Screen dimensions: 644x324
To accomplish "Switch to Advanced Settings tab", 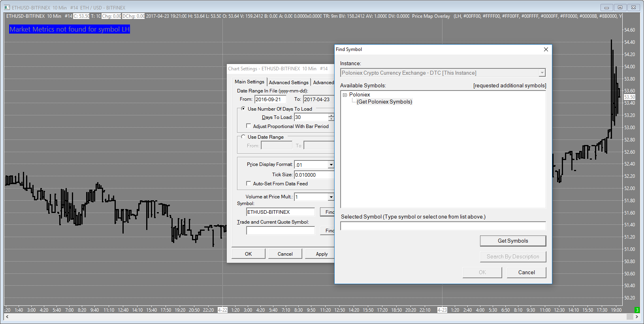I will [289, 82].
